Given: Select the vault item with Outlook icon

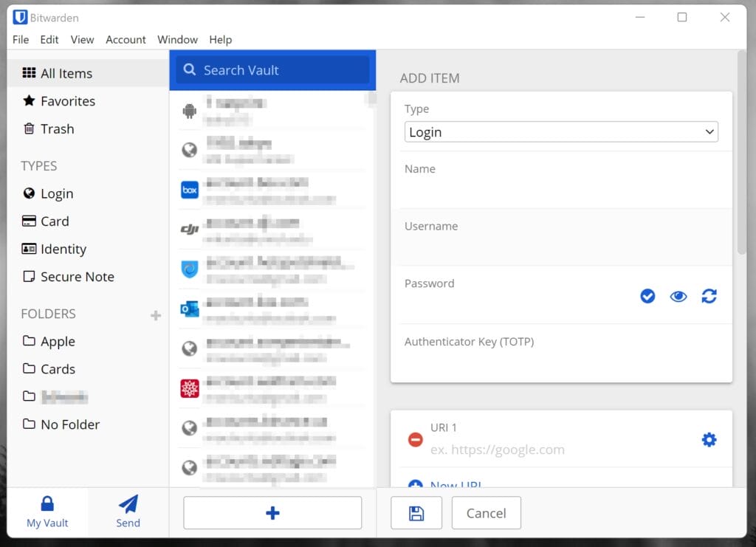Looking at the screenshot, I should click(x=272, y=309).
